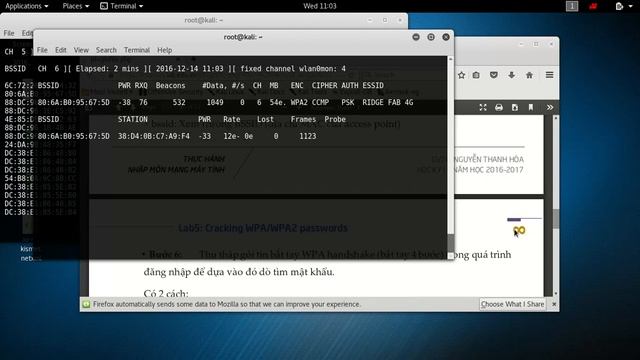Close the Firefox window
The image size is (640, 360).
coord(551,44)
